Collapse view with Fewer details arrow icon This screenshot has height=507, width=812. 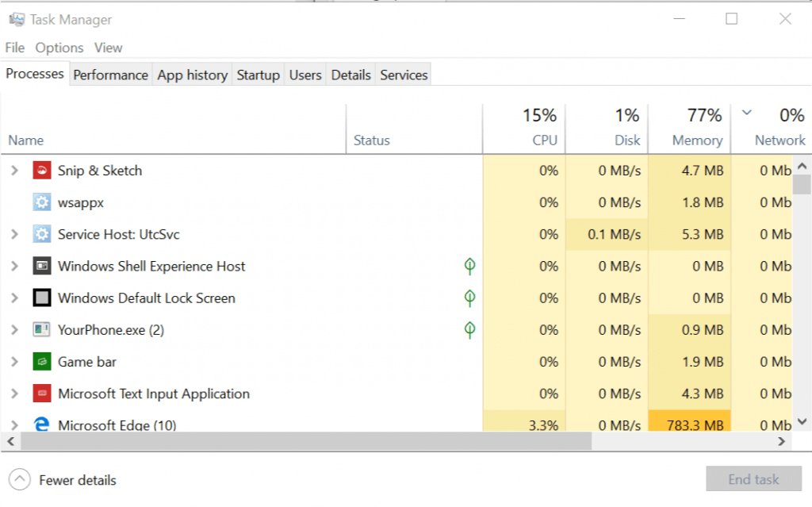20,479
